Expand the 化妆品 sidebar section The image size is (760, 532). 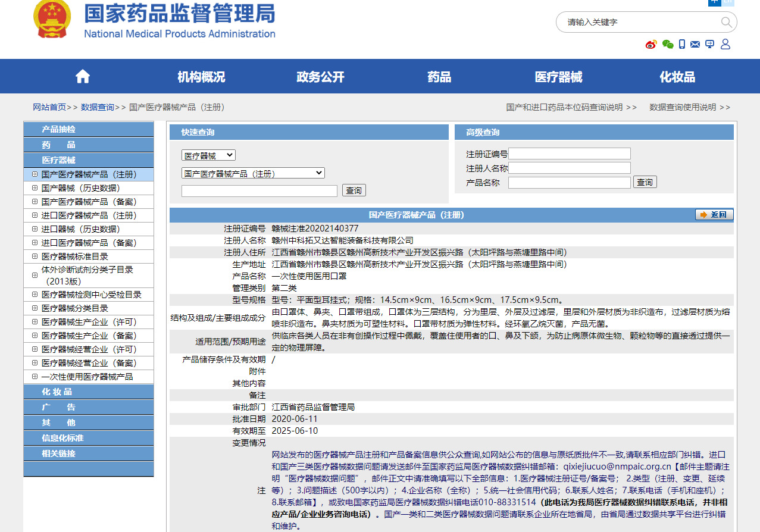(x=89, y=392)
